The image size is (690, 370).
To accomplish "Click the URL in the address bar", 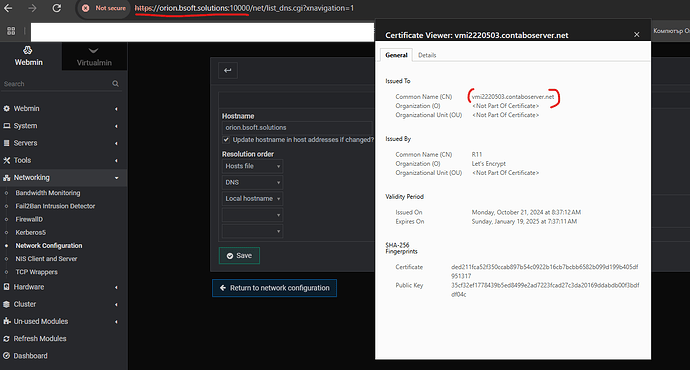I will (x=244, y=8).
